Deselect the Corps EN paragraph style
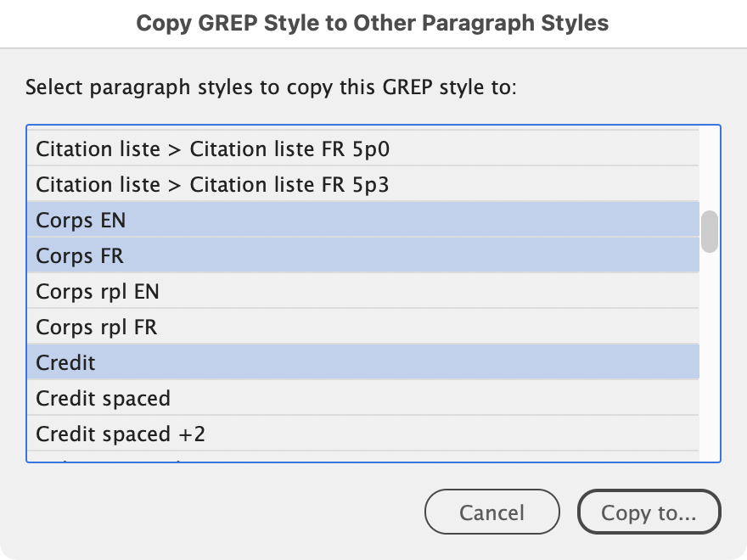 click(x=81, y=220)
